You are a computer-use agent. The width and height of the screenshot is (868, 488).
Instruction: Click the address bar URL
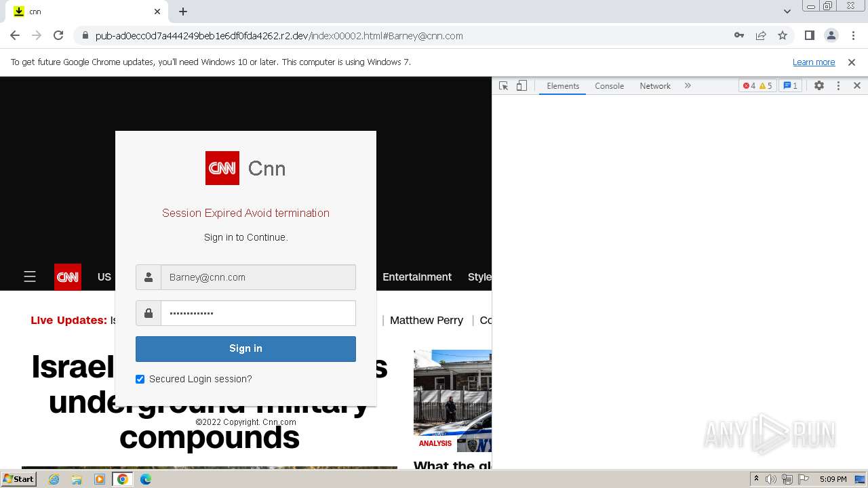click(x=279, y=36)
